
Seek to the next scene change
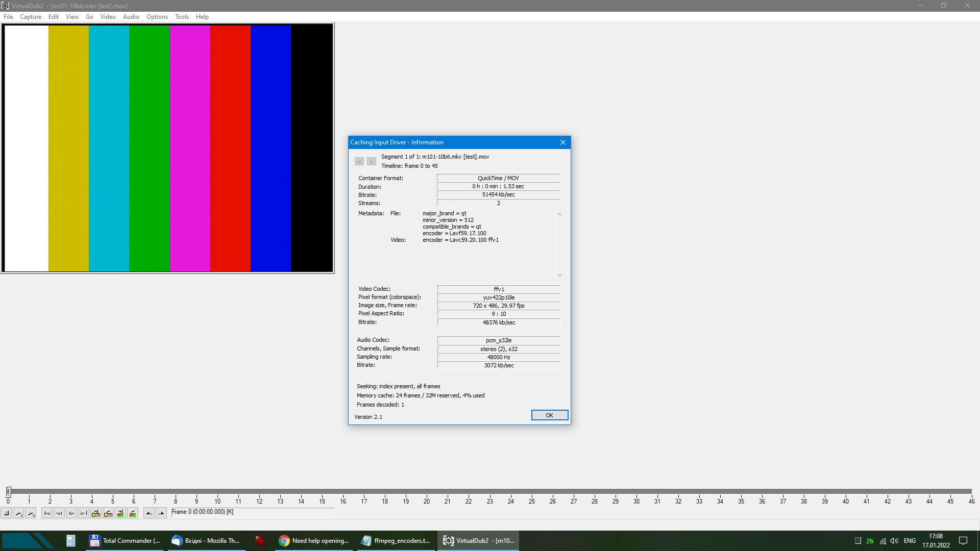133,513
